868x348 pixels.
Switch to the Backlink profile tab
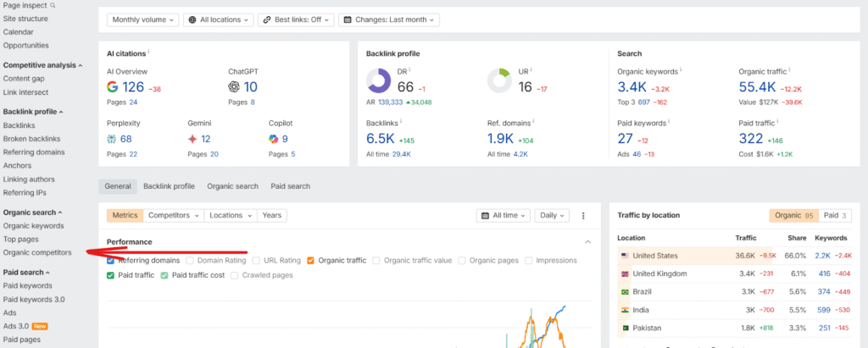(x=169, y=186)
